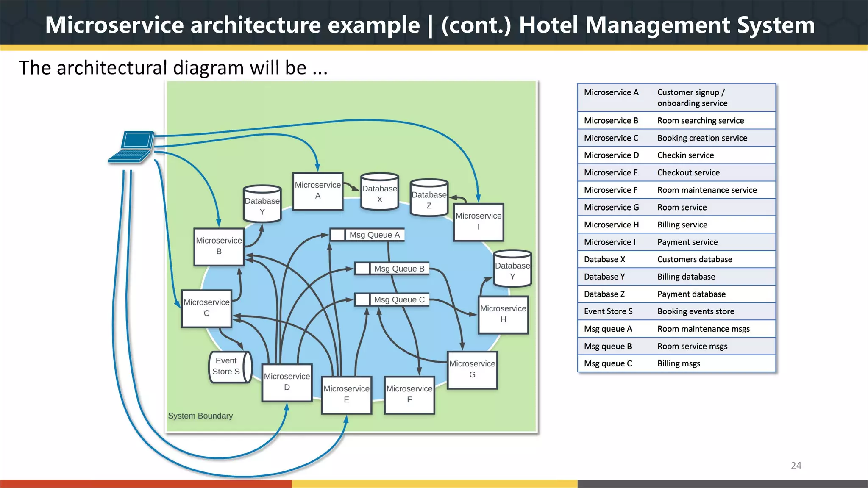868x488 pixels.
Task: Click the slide number 24
Action: [x=796, y=466]
